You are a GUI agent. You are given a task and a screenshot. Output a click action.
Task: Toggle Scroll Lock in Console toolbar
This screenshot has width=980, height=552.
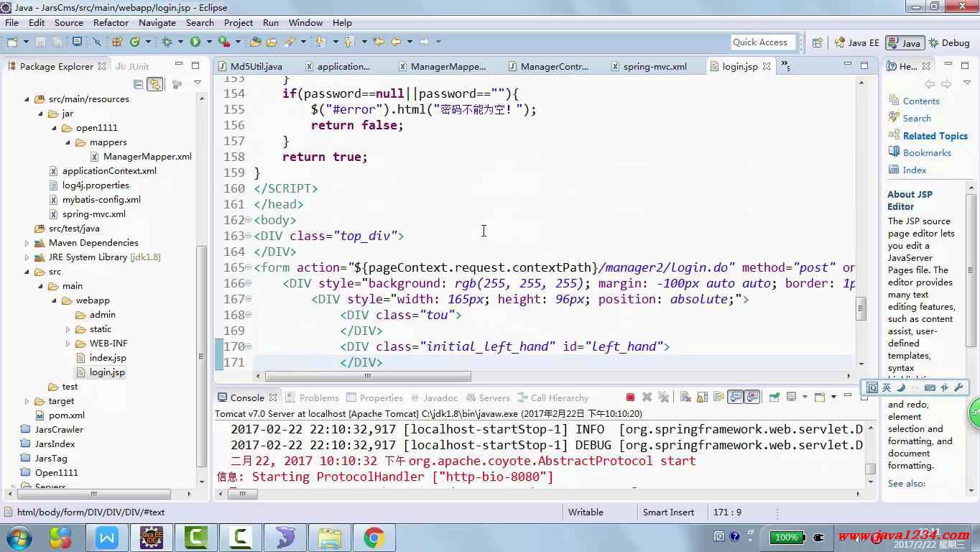(x=702, y=397)
